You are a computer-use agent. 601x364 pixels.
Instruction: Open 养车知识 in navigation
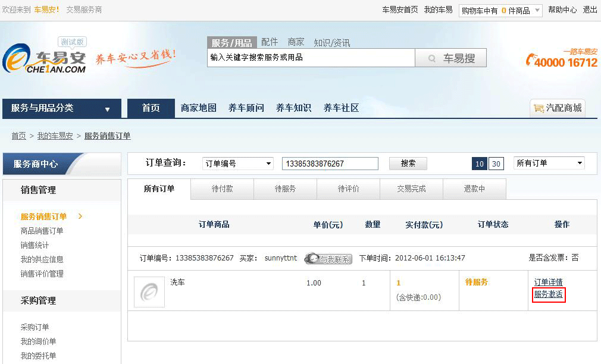tap(293, 108)
